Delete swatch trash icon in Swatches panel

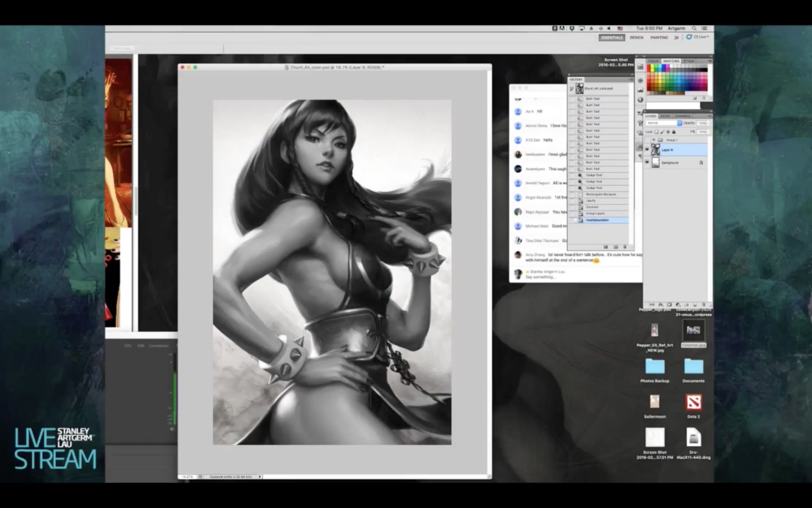point(704,98)
